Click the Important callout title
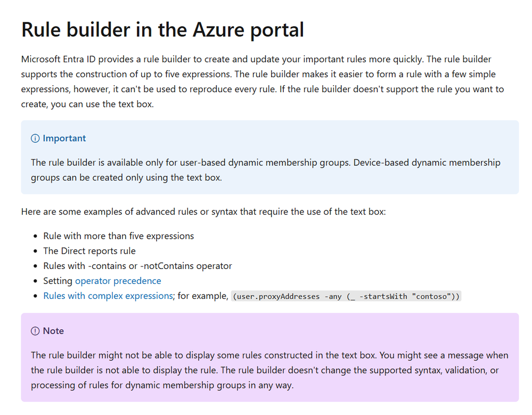The width and height of the screenshot is (532, 415). [x=64, y=139]
